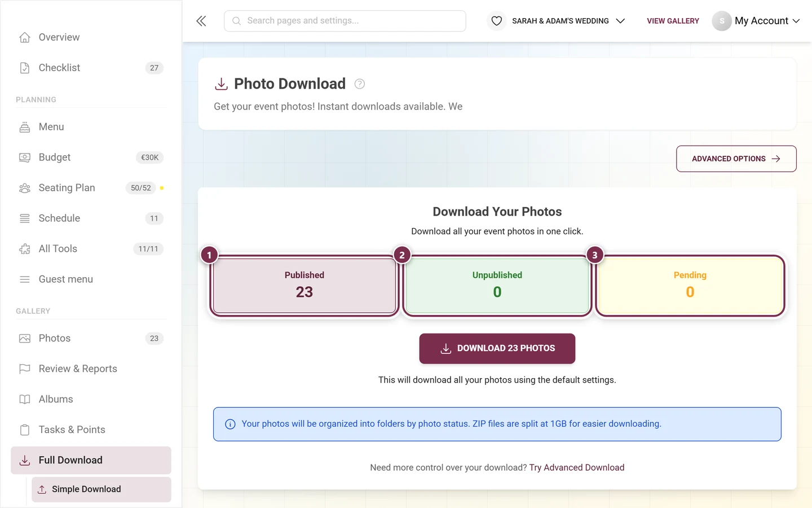The height and width of the screenshot is (508, 812).
Task: Click the Review & Reports flag icon
Action: coord(25,369)
